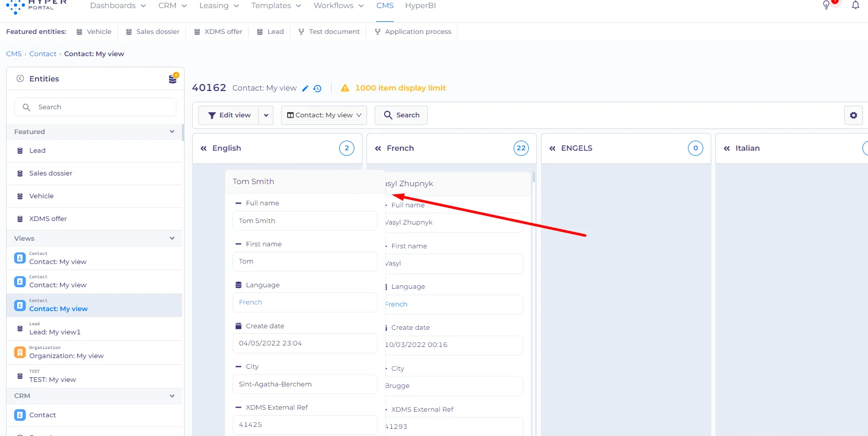Open the view history clock icon
The height and width of the screenshot is (436, 868).
click(x=317, y=89)
